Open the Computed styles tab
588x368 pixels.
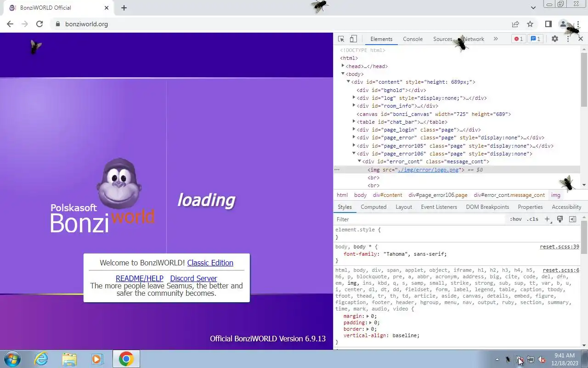[373, 207]
